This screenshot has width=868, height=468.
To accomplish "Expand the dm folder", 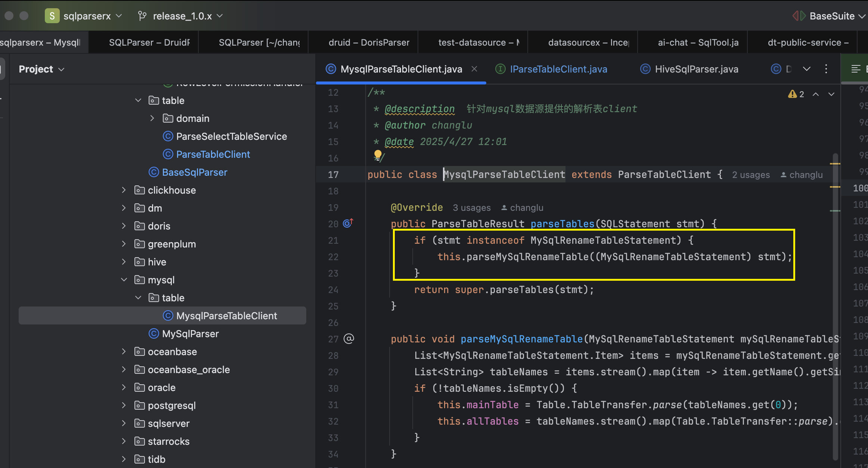I will point(124,208).
